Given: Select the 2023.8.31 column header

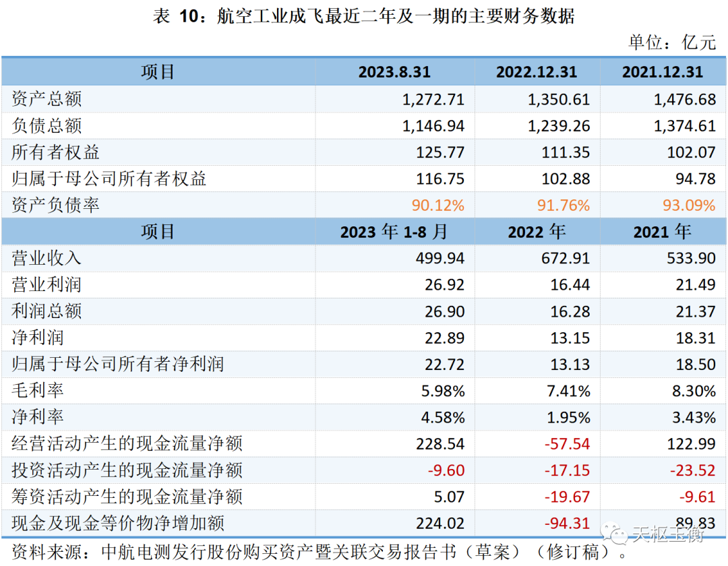Looking at the screenshot, I should tap(394, 72).
